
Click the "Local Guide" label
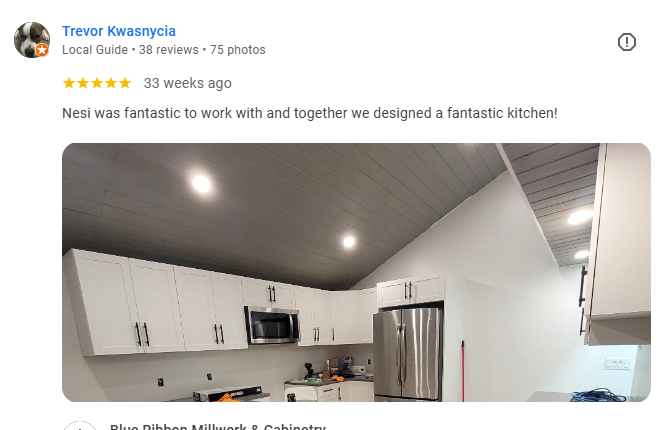[95, 50]
